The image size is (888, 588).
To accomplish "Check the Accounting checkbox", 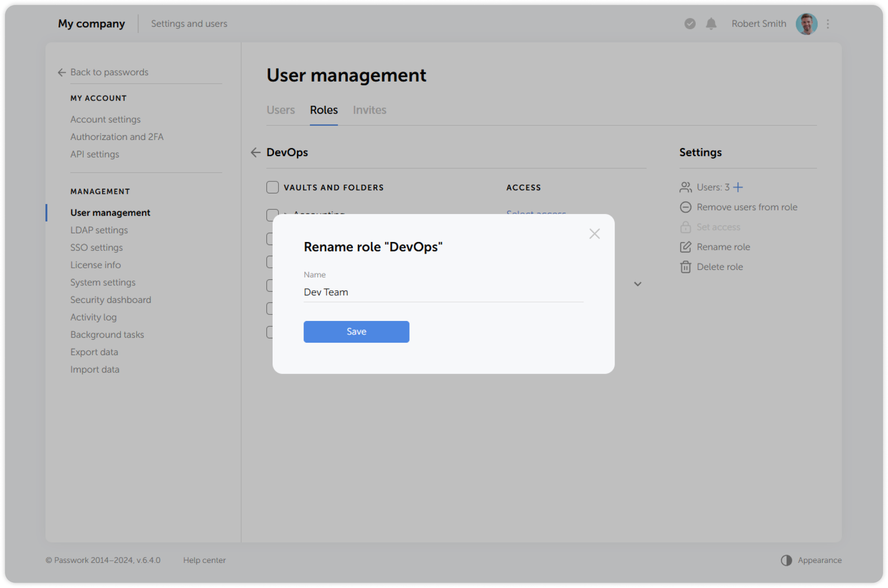I will 272,215.
